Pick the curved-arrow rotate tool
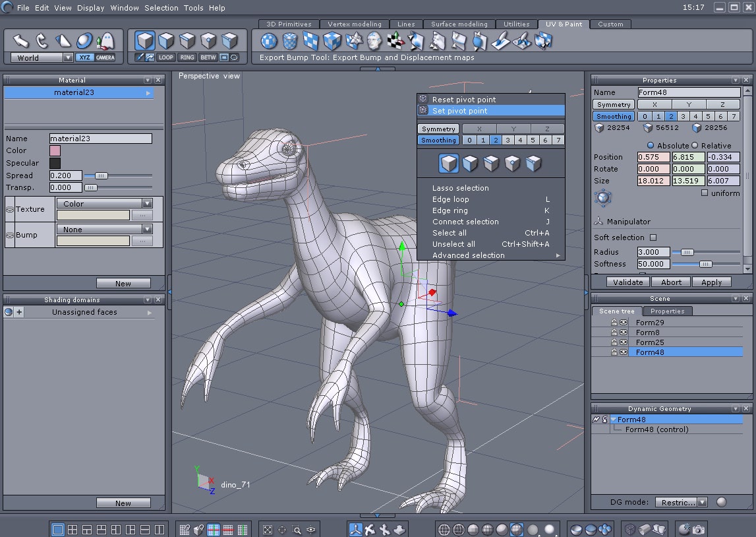756x537 pixels. [x=42, y=41]
